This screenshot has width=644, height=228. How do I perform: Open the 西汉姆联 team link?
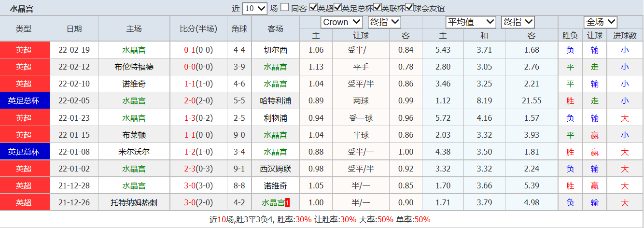tap(275, 169)
